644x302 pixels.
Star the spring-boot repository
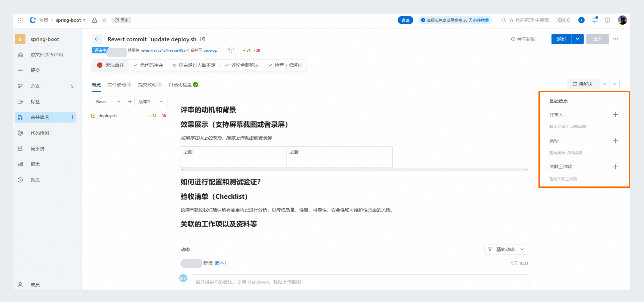point(104,20)
